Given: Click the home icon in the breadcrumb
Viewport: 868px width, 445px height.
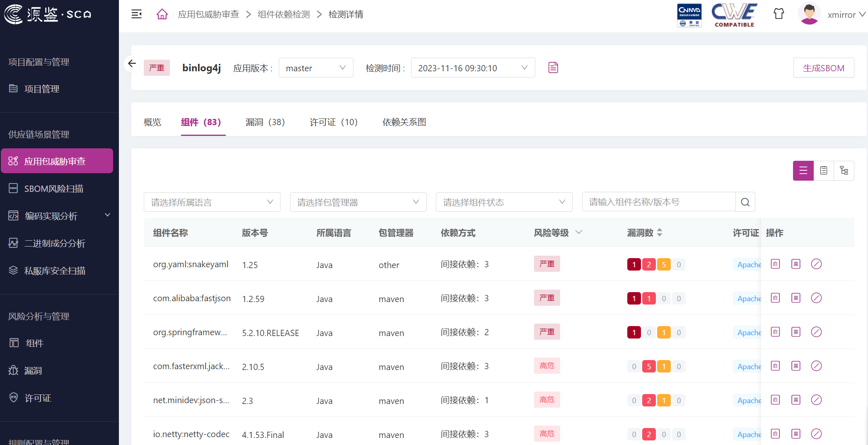Looking at the screenshot, I should pyautogui.click(x=162, y=14).
